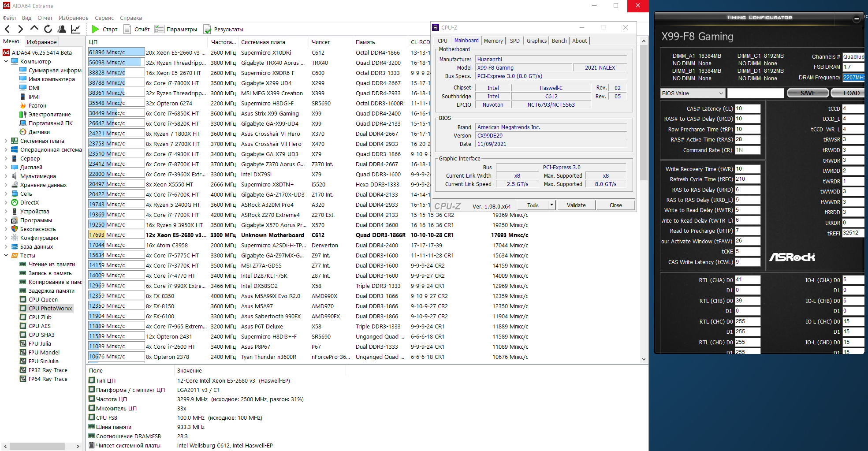Click the user silhouette icon in the AIDA64 toolbar
868x451 pixels.
click(x=62, y=29)
